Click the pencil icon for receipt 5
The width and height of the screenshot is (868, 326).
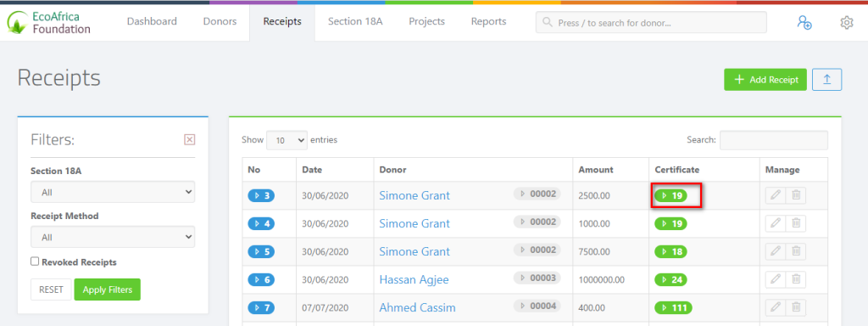776,251
